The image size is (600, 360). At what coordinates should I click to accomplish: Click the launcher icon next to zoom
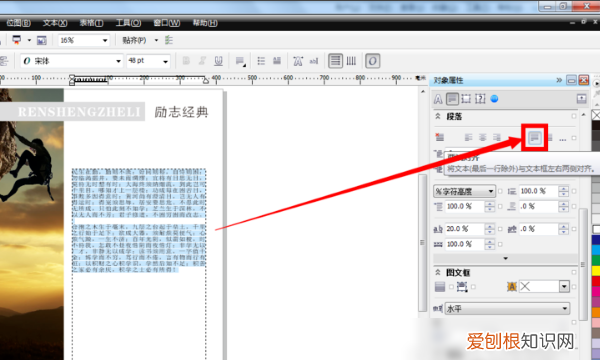[16, 40]
